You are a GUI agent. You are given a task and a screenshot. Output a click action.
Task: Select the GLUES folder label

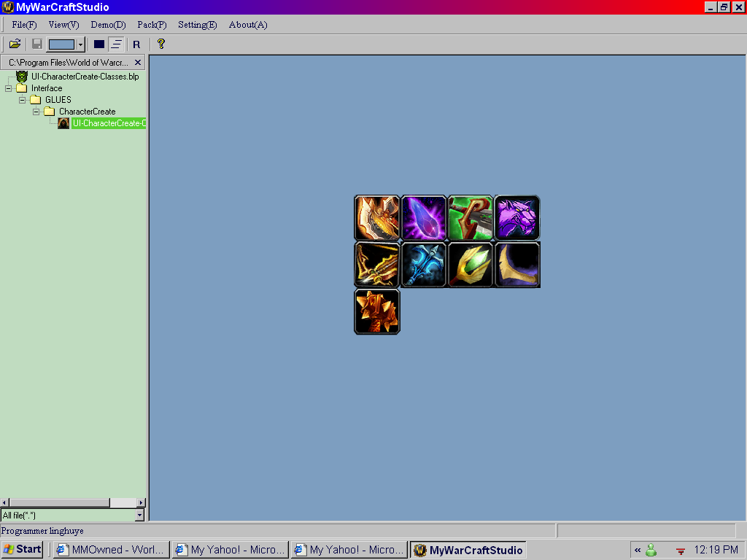[58, 99]
